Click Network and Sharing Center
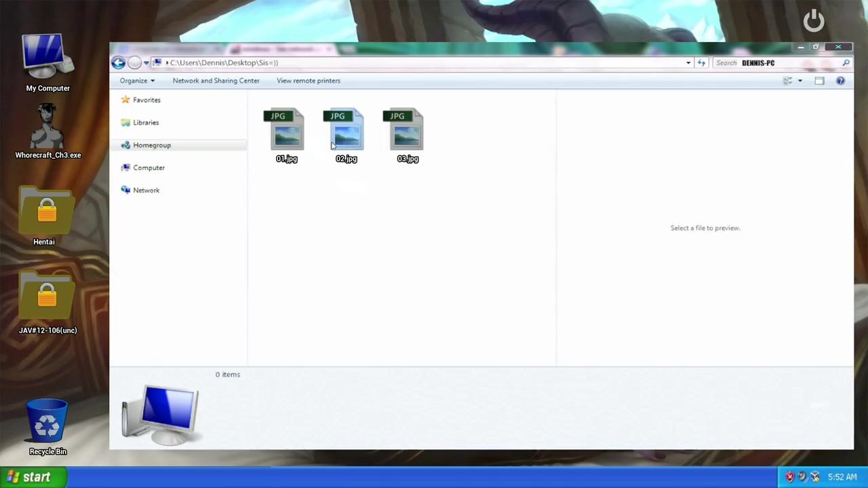The width and height of the screenshot is (868, 488). tap(216, 81)
